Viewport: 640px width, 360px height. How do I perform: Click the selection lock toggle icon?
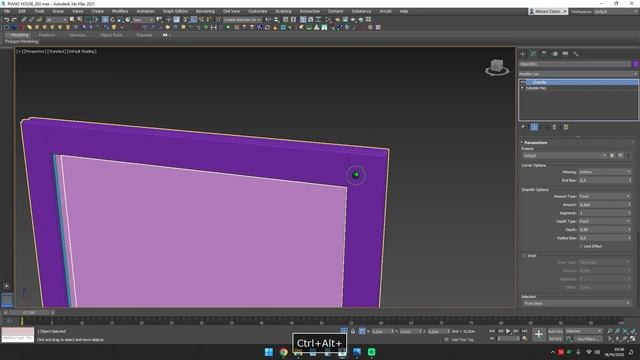353,331
